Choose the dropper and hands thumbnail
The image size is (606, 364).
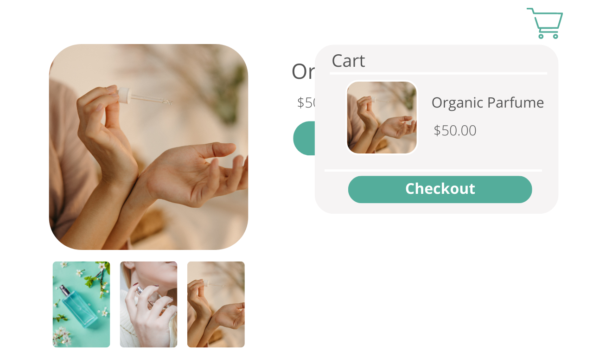[x=216, y=304]
